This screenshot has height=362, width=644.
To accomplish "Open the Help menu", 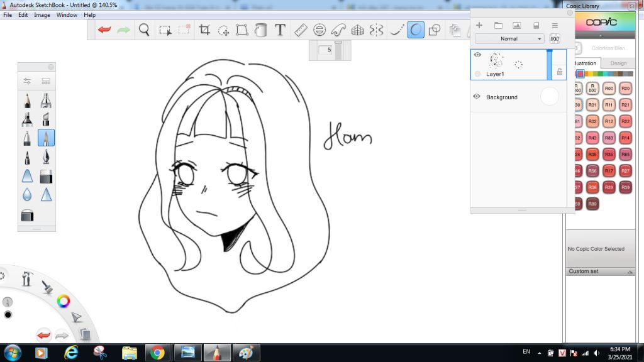I will click(89, 15).
